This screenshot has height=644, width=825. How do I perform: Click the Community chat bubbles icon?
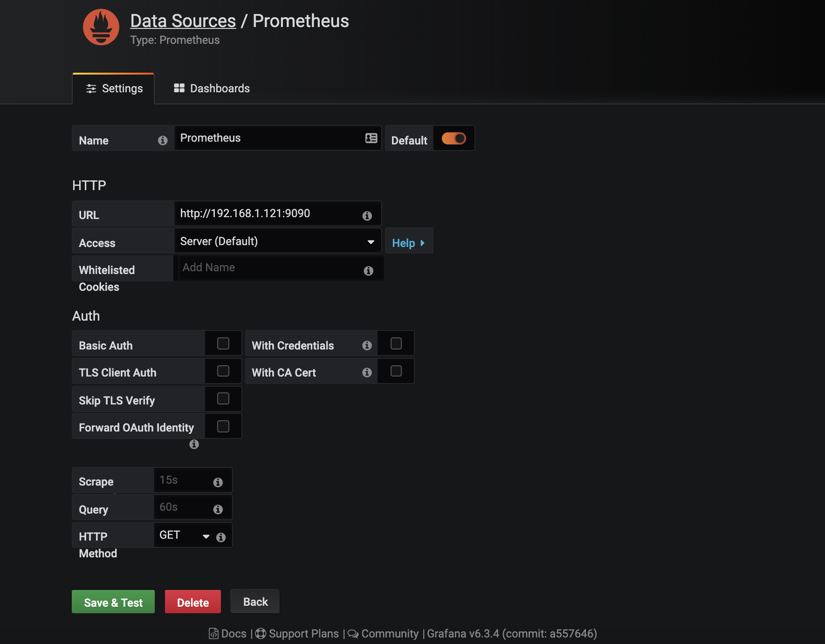click(353, 634)
